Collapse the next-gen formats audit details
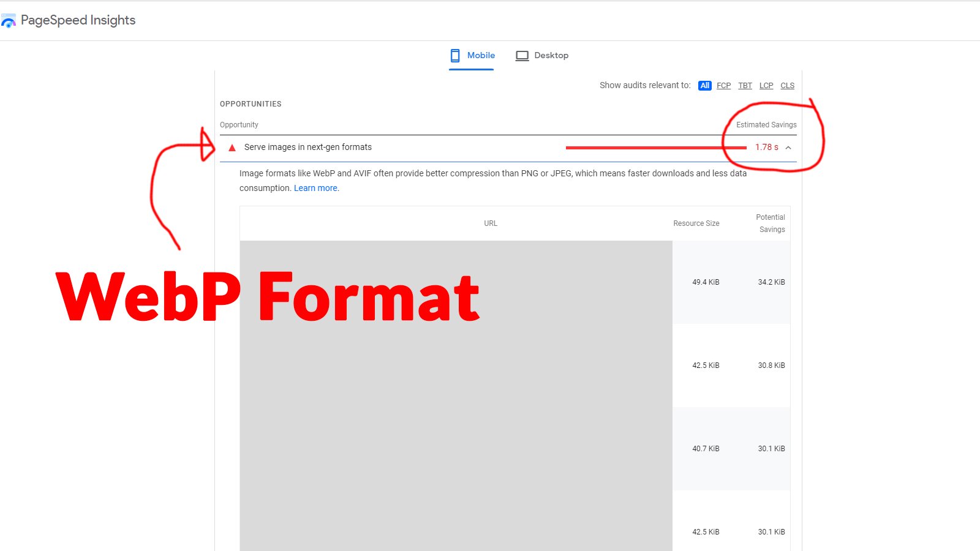 point(789,148)
